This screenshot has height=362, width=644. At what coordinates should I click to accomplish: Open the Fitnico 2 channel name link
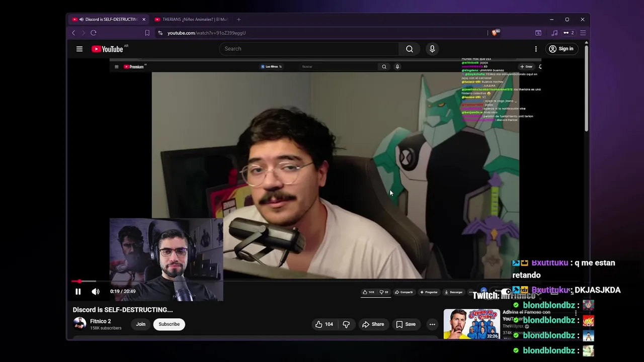tap(101, 321)
